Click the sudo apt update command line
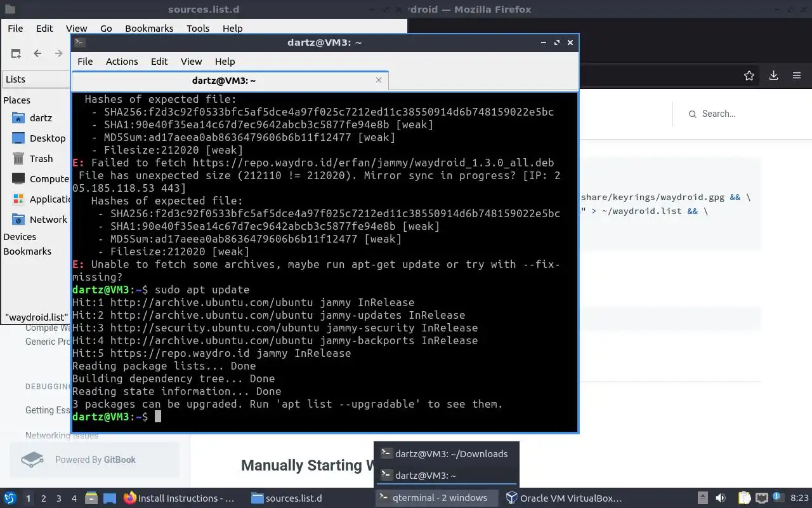 click(161, 290)
